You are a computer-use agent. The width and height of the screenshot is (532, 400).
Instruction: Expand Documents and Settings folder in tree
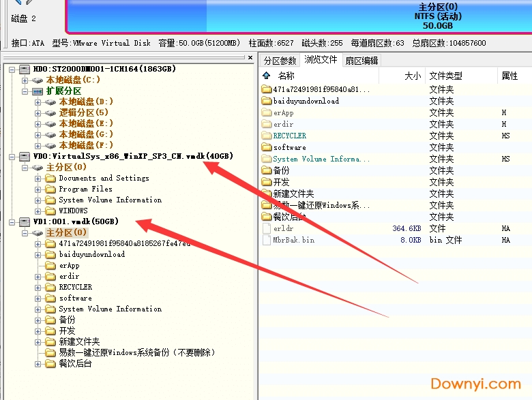pos(38,178)
